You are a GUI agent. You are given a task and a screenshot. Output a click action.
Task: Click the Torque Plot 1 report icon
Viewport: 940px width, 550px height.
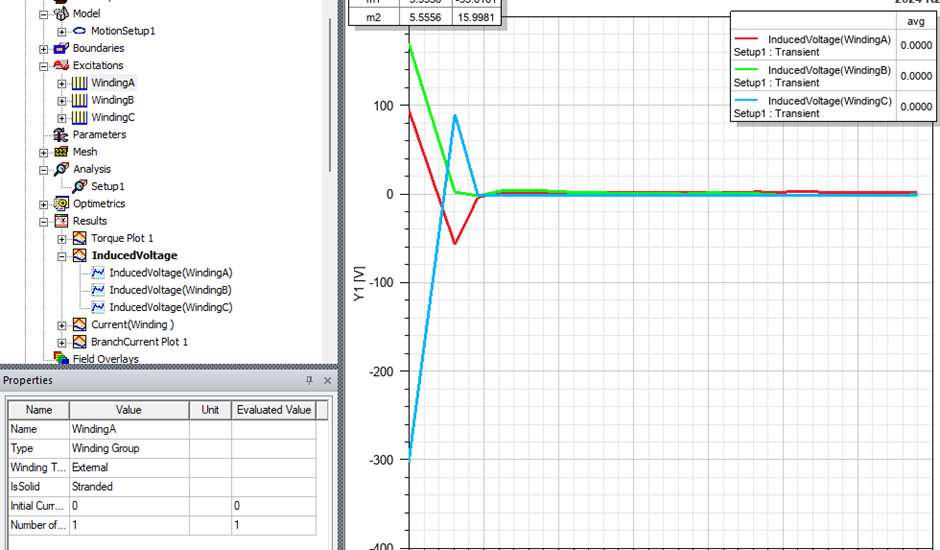tap(79, 238)
